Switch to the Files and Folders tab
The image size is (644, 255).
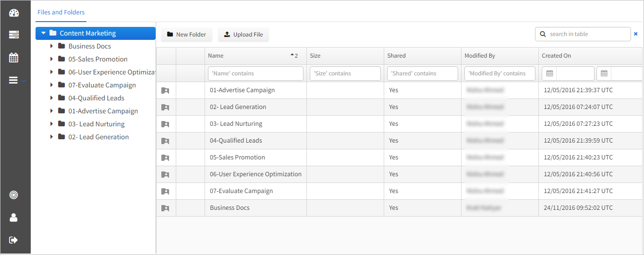tap(61, 12)
